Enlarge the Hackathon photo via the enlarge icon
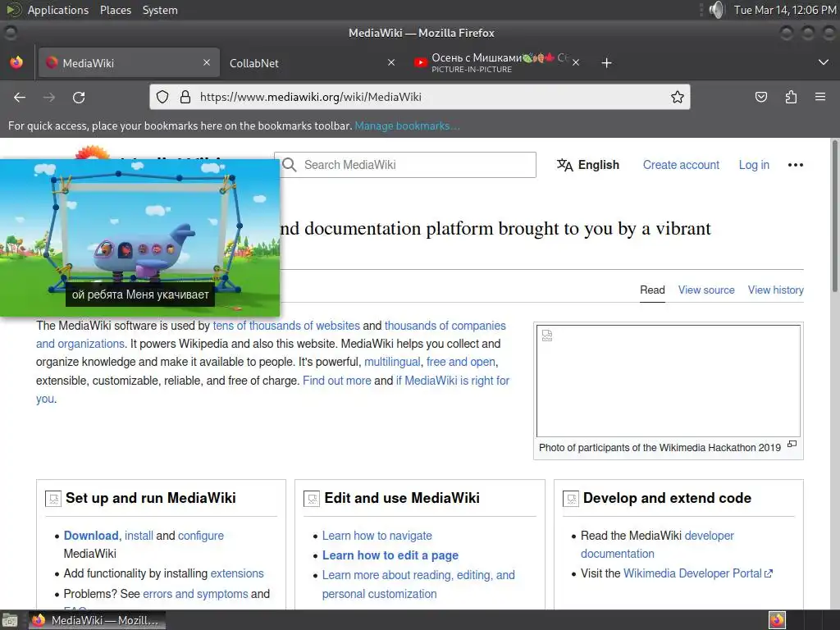 (x=792, y=444)
